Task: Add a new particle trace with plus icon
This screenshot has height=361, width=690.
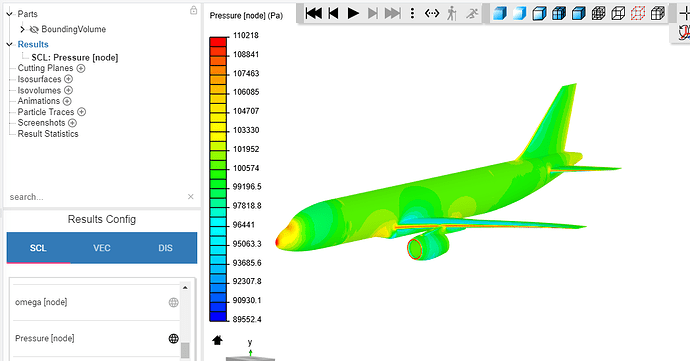Action: [x=81, y=112]
